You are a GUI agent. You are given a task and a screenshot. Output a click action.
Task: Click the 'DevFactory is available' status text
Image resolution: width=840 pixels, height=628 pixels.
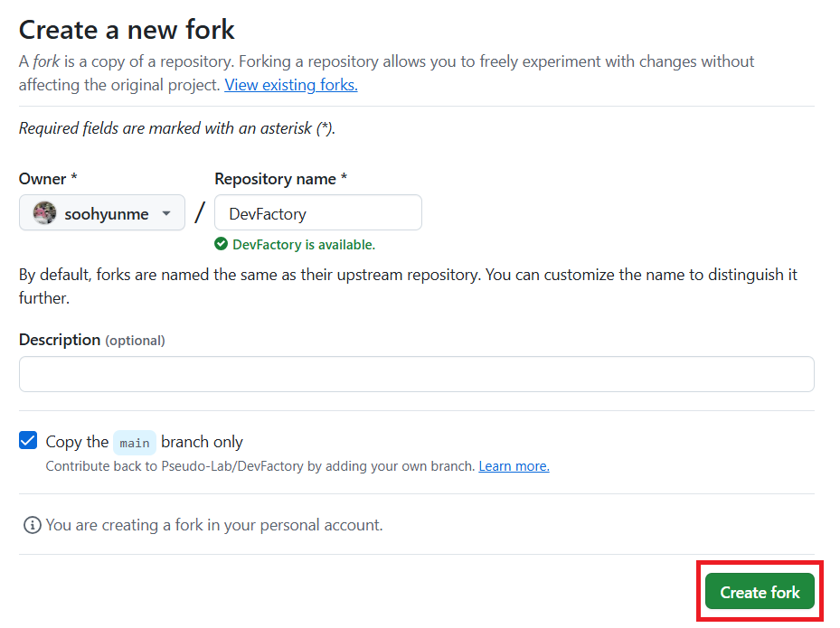click(x=303, y=244)
